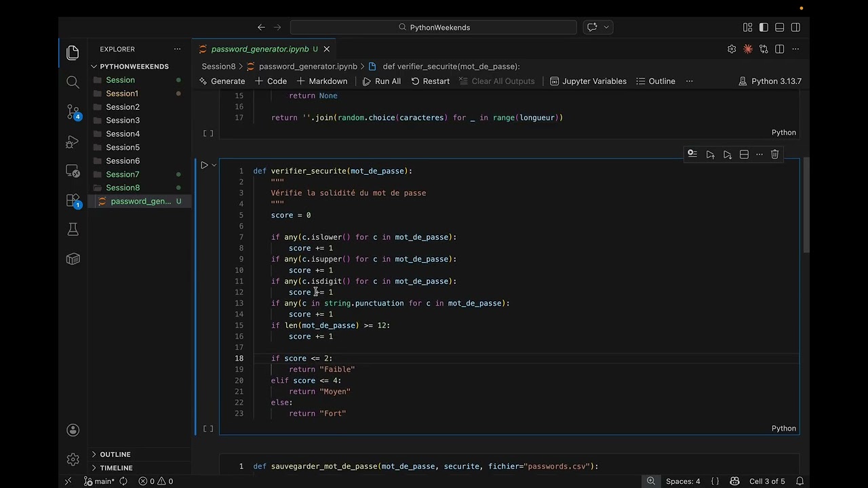Delete the current cell with trash icon

pyautogui.click(x=775, y=155)
